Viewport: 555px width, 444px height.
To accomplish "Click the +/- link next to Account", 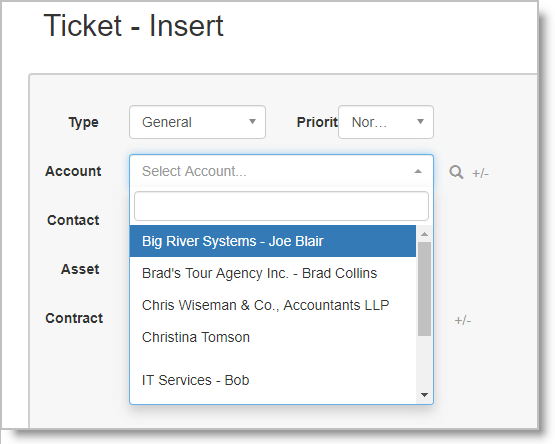I will click(x=480, y=173).
